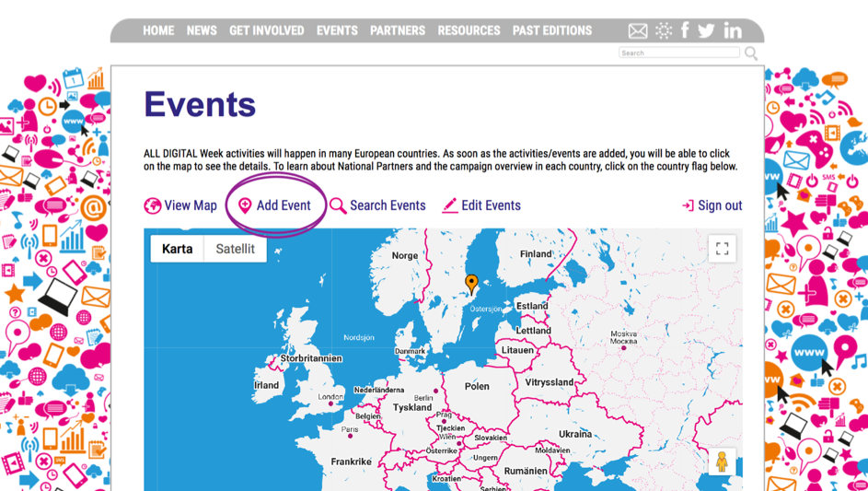Click the pin icon beside Add Event
The image size is (868, 491).
[x=245, y=205]
